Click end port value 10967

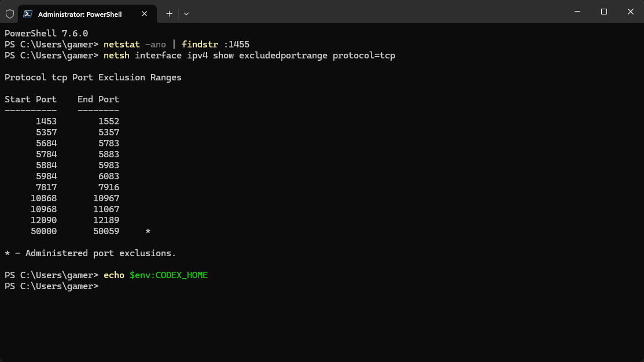(106, 198)
